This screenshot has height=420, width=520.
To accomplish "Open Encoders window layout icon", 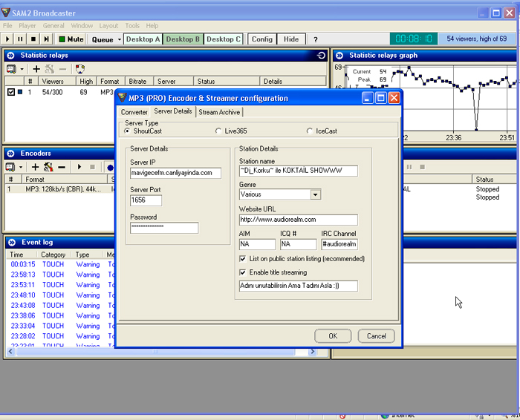I will click(x=10, y=167).
